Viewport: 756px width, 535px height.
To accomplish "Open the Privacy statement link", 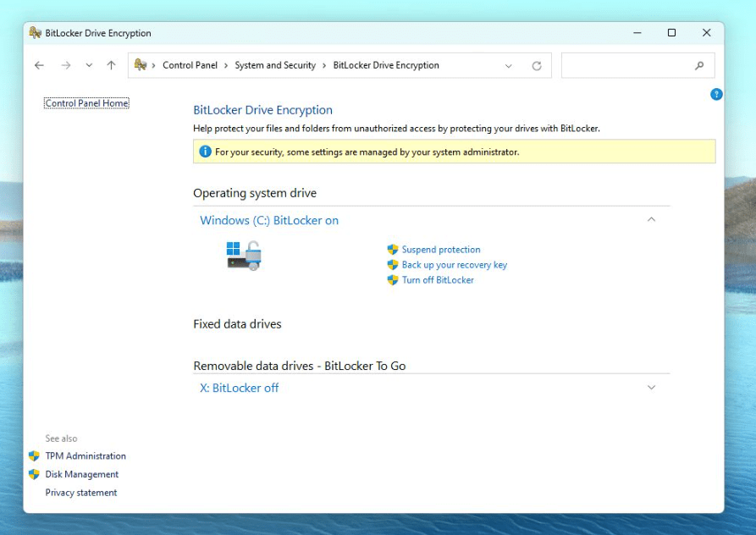I will (81, 493).
